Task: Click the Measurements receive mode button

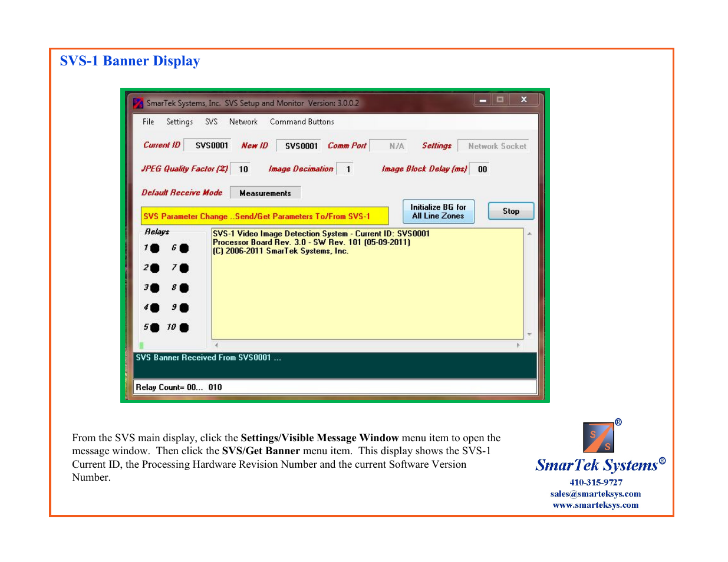Action: 265,193
